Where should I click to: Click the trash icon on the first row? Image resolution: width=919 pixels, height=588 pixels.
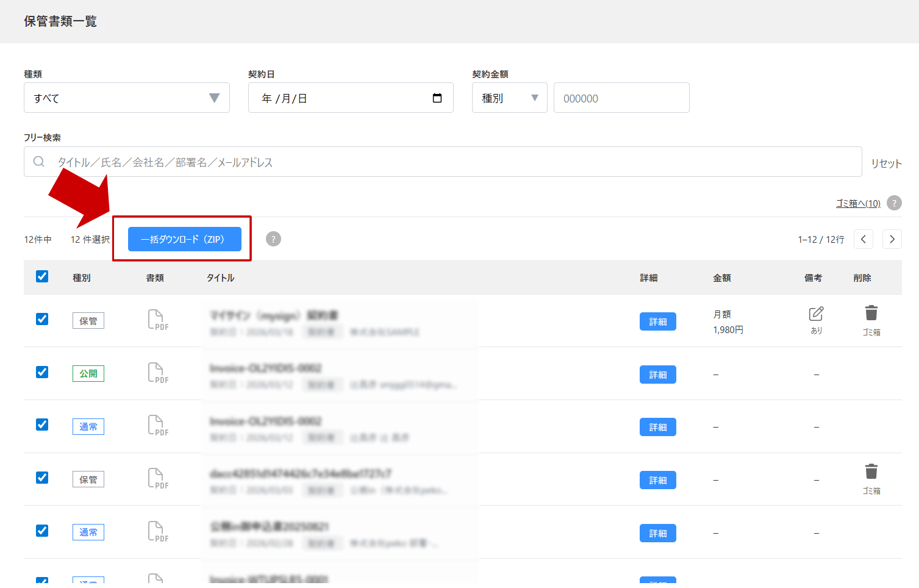click(x=871, y=314)
